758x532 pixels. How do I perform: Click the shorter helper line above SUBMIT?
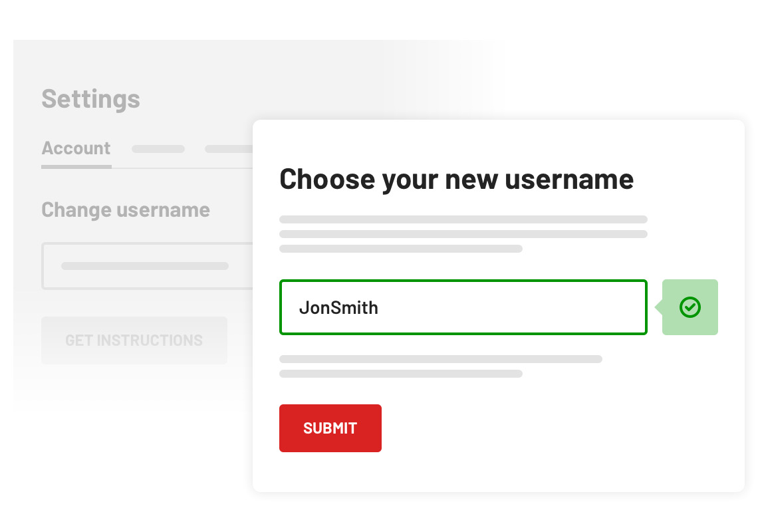pos(401,373)
